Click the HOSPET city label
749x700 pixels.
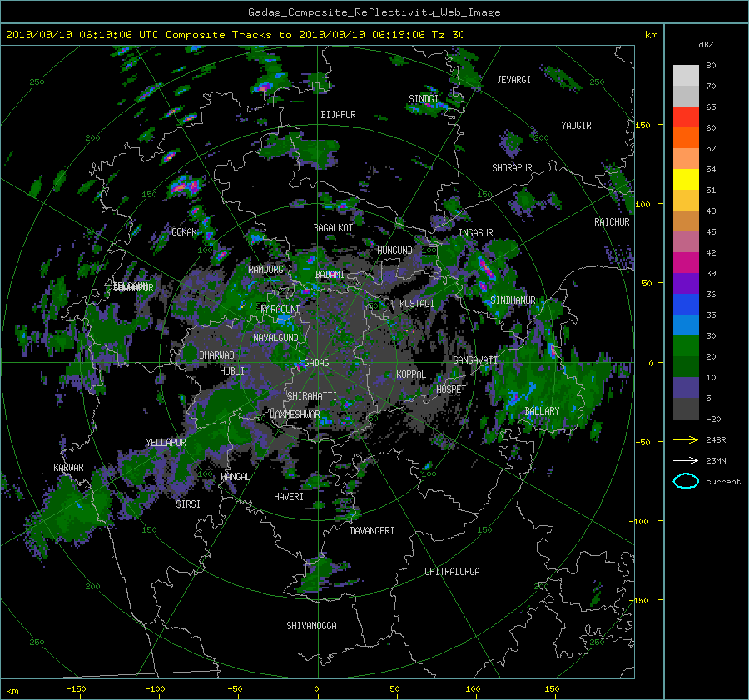coord(451,390)
